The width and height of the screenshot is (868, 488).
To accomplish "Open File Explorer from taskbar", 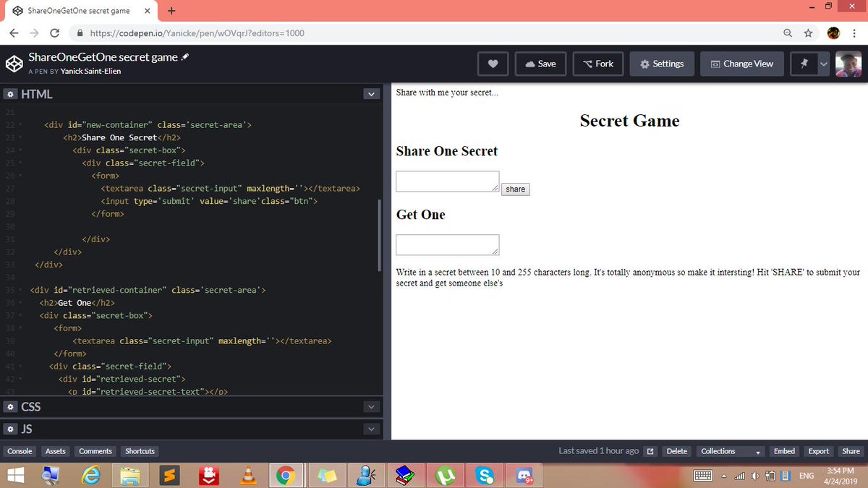I will (x=130, y=475).
